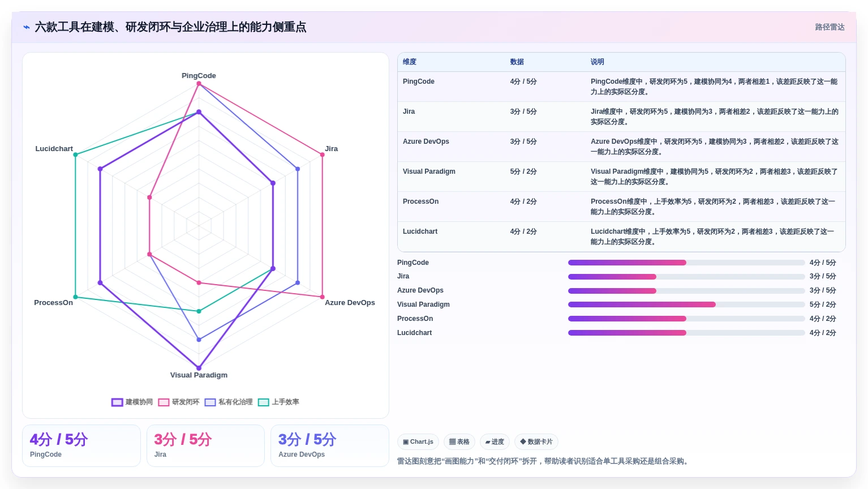Image resolution: width=868 pixels, height=489 pixels.
Task: Select the Chart.js tag chip
Action: click(418, 442)
